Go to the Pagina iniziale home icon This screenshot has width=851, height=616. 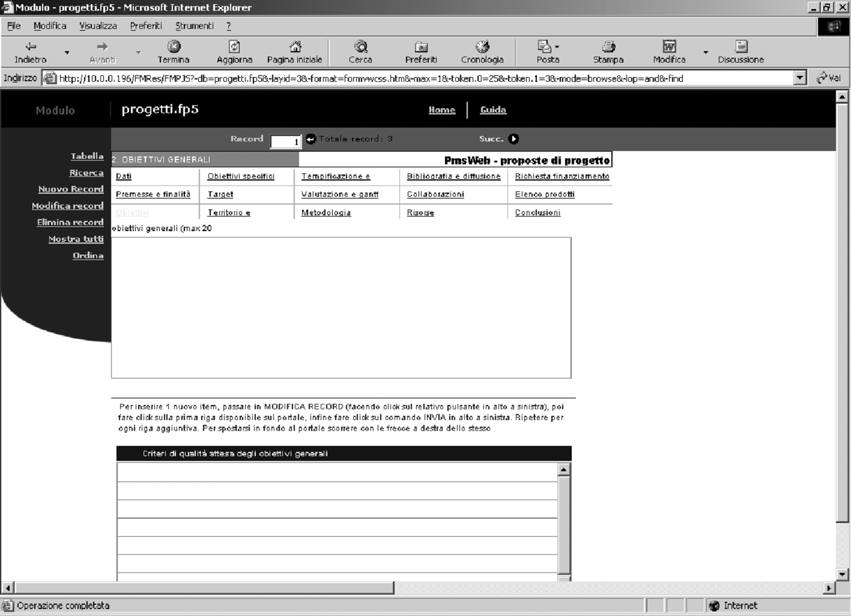tap(295, 46)
